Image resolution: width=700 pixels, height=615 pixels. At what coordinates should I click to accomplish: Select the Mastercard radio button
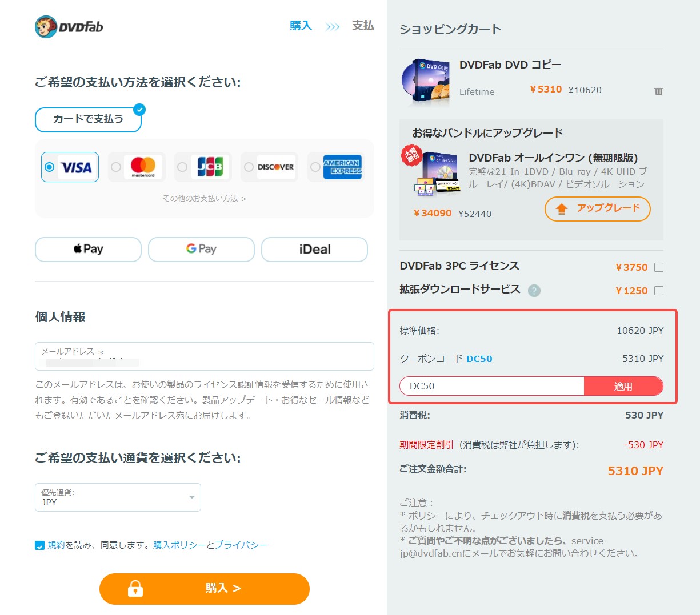coord(116,167)
